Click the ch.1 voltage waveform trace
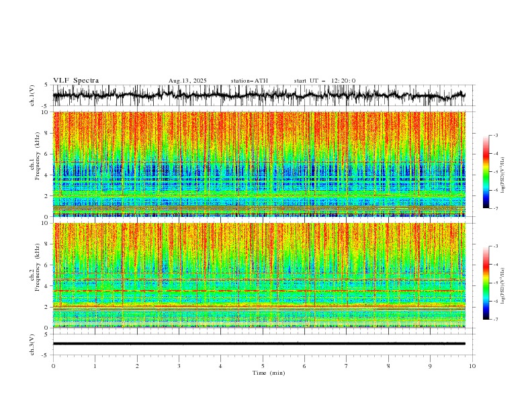Image resolution: width=532 pixels, height=411 pixels. 259,95
